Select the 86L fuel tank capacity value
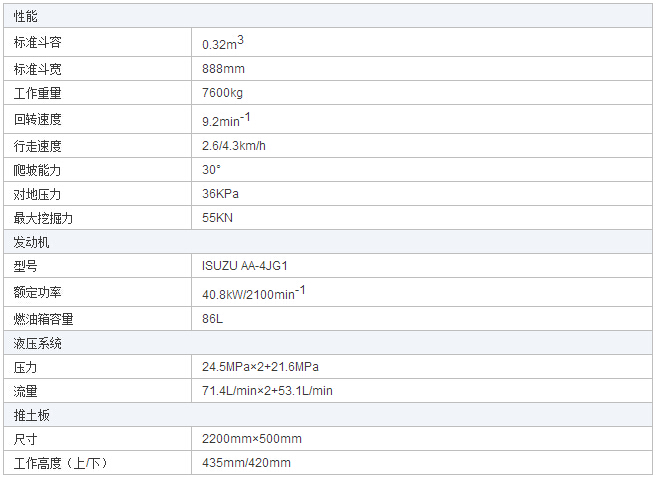This screenshot has height=478, width=657. 213,319
